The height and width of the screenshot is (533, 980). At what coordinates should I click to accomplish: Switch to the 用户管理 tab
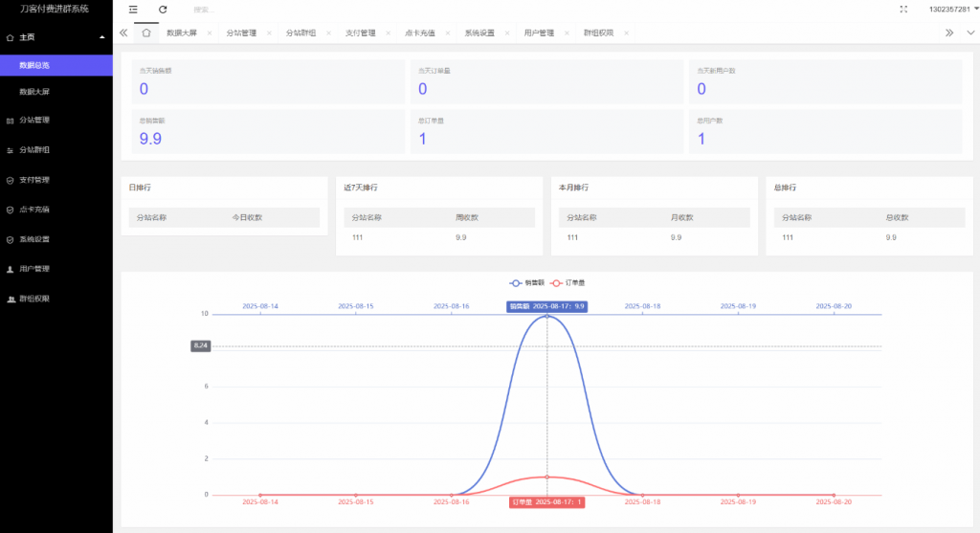click(x=539, y=33)
